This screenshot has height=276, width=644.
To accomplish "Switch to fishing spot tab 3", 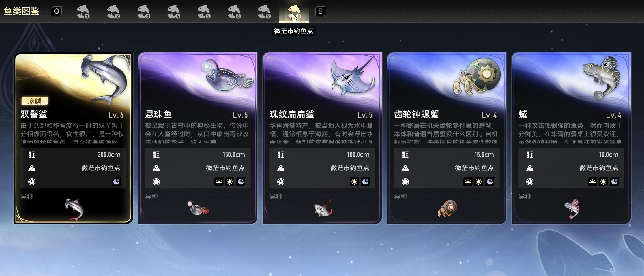I will pyautogui.click(x=143, y=12).
